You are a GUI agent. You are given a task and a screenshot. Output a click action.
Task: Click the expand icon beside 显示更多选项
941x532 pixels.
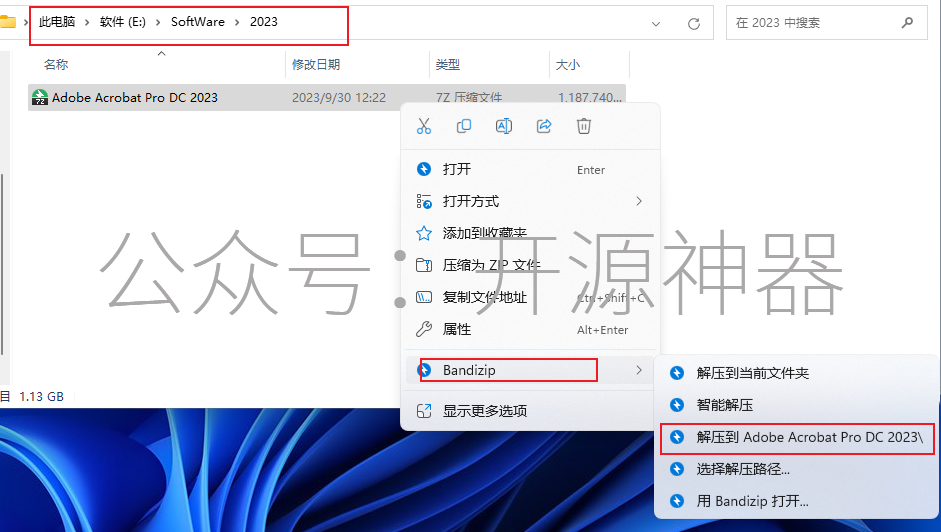(x=424, y=411)
